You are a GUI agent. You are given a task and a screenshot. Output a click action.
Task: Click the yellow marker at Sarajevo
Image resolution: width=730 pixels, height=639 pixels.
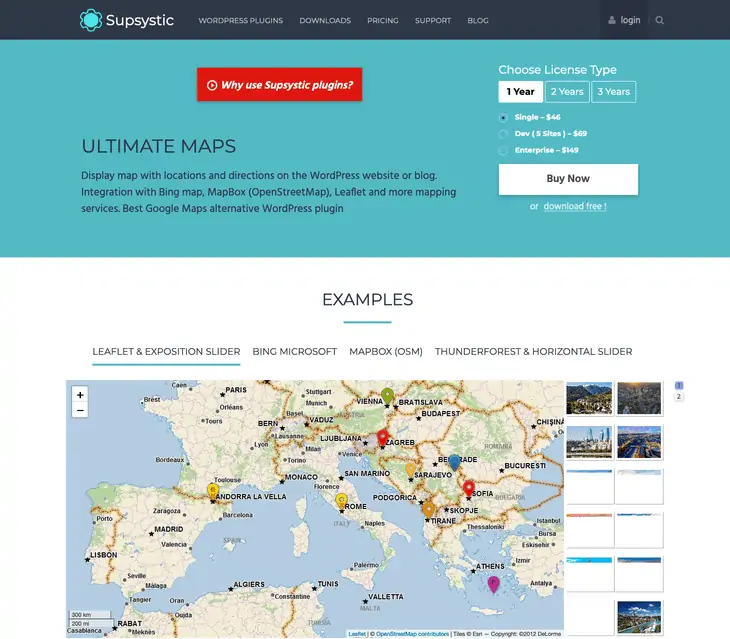411,470
